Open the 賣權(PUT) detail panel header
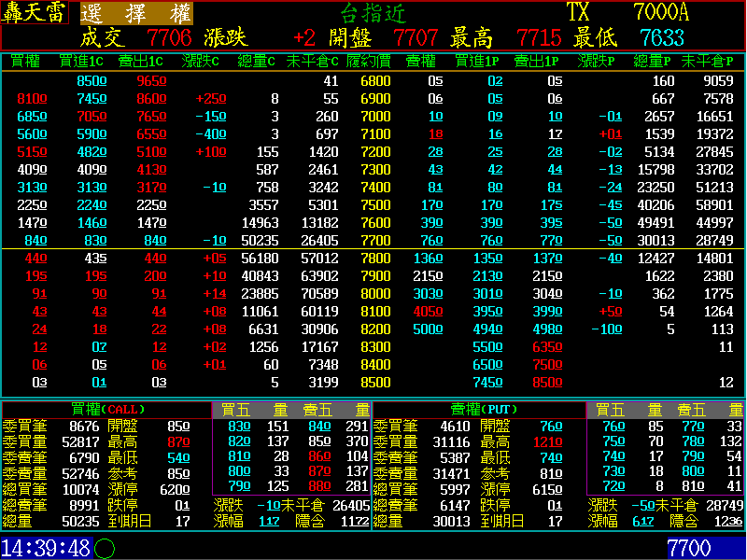The image size is (747, 560). (478, 409)
